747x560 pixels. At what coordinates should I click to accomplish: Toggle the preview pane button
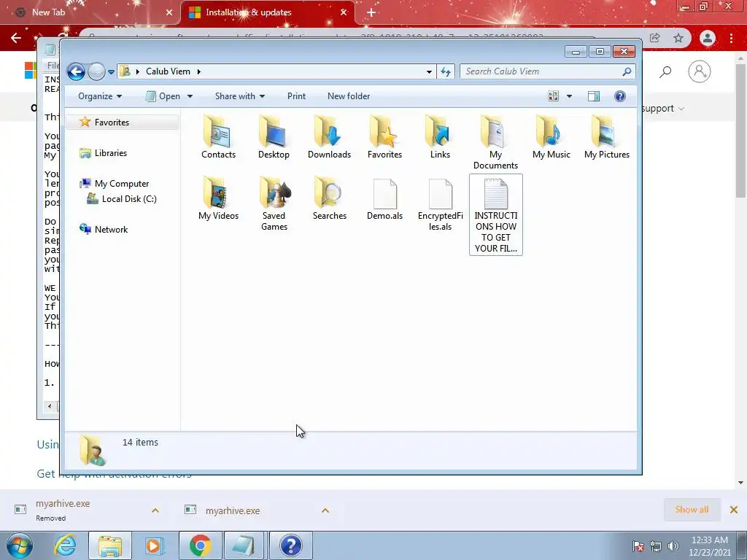pos(594,96)
